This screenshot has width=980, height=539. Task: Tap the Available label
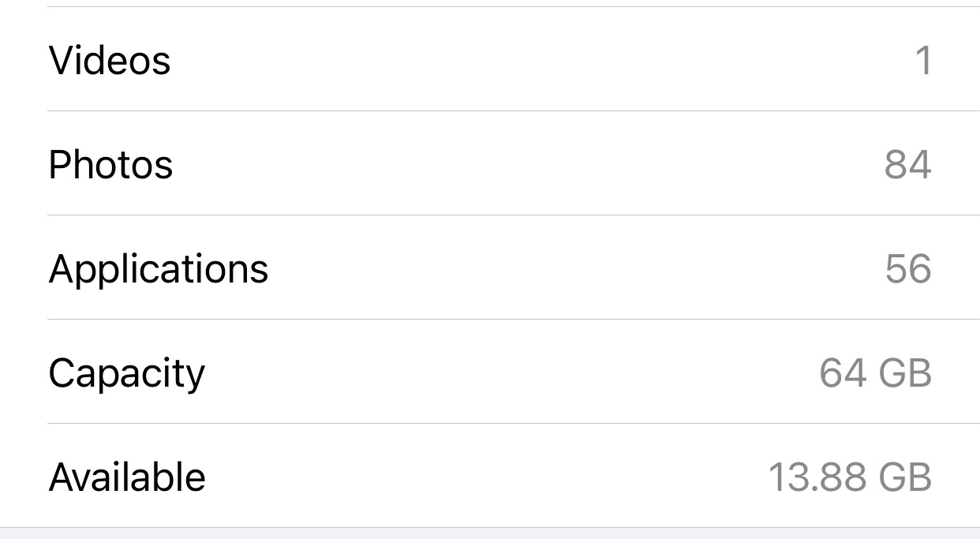click(127, 477)
